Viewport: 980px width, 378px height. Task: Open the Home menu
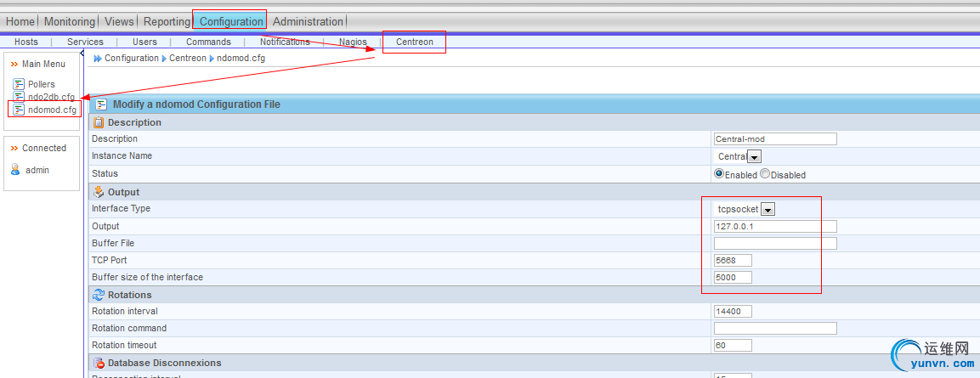(x=20, y=21)
